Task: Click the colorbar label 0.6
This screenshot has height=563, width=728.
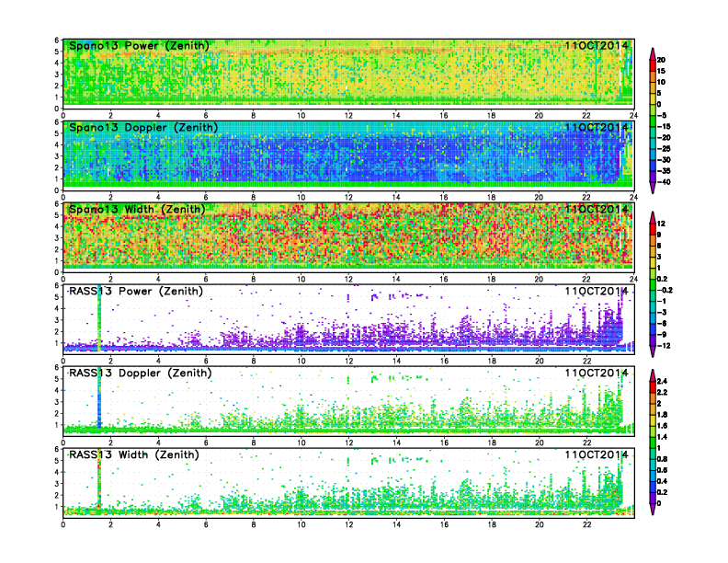Action: tap(663, 470)
